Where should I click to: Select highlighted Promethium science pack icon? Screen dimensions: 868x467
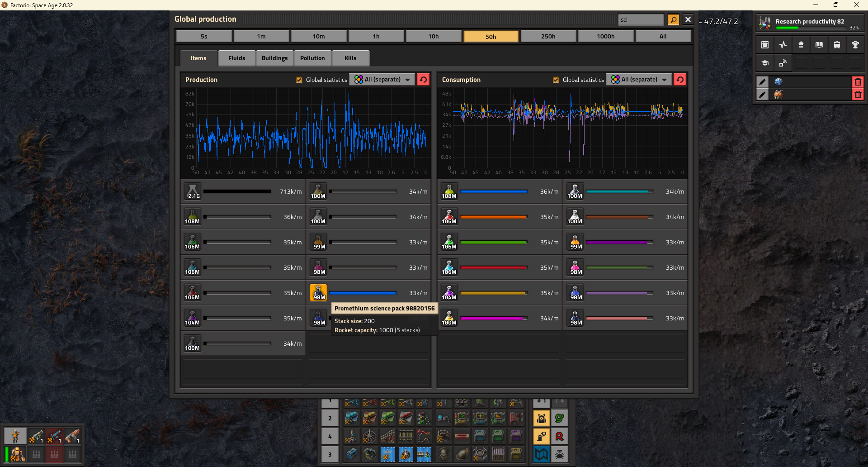click(318, 293)
